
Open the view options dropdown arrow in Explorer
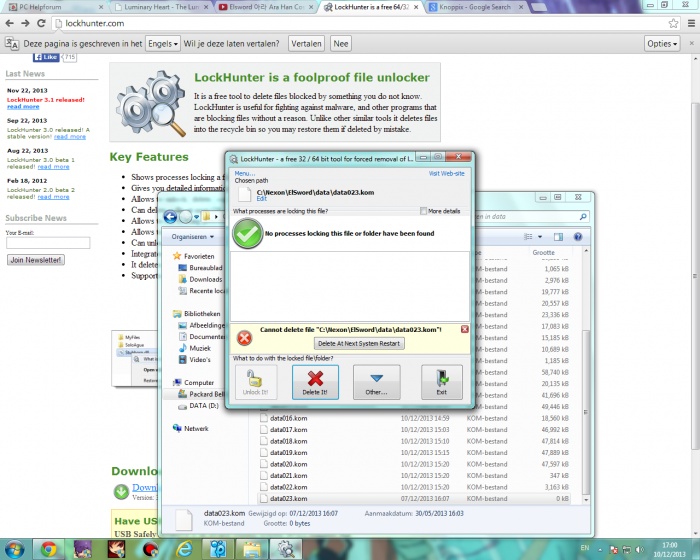click(540, 237)
